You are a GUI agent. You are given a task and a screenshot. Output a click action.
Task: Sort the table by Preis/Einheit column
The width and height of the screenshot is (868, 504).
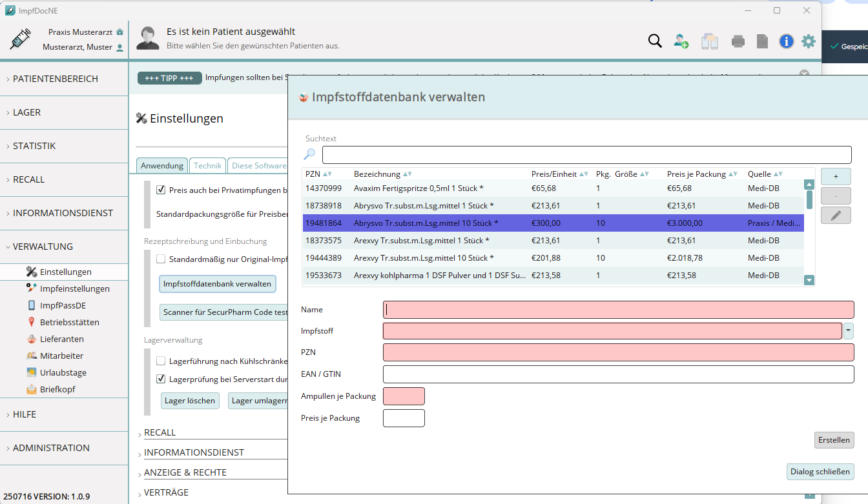point(559,174)
